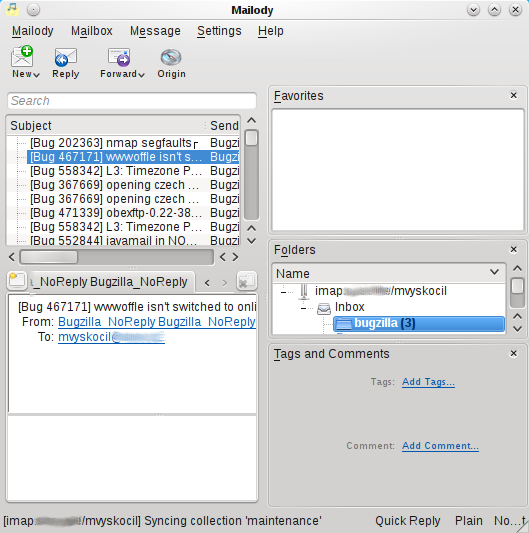Viewport: 529px width, 533px height.
Task: Select the bugzilla (3) folder
Action: coord(419,323)
